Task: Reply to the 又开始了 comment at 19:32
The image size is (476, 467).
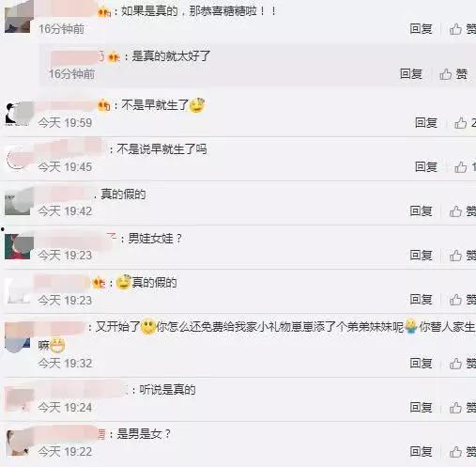Action: coord(421,364)
